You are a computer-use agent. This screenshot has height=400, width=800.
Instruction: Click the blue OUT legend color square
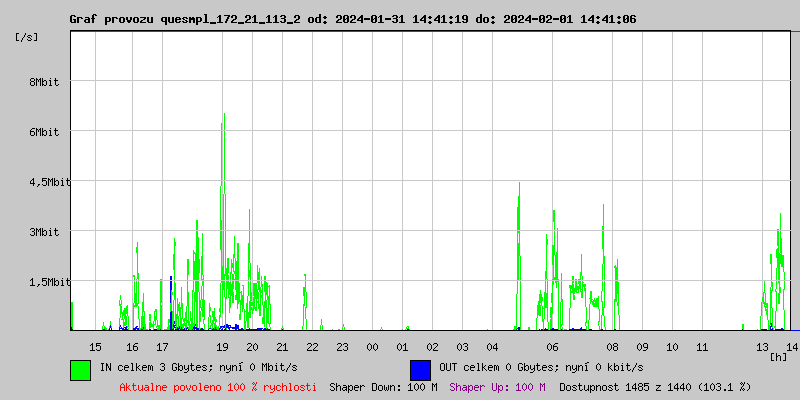[420, 369]
